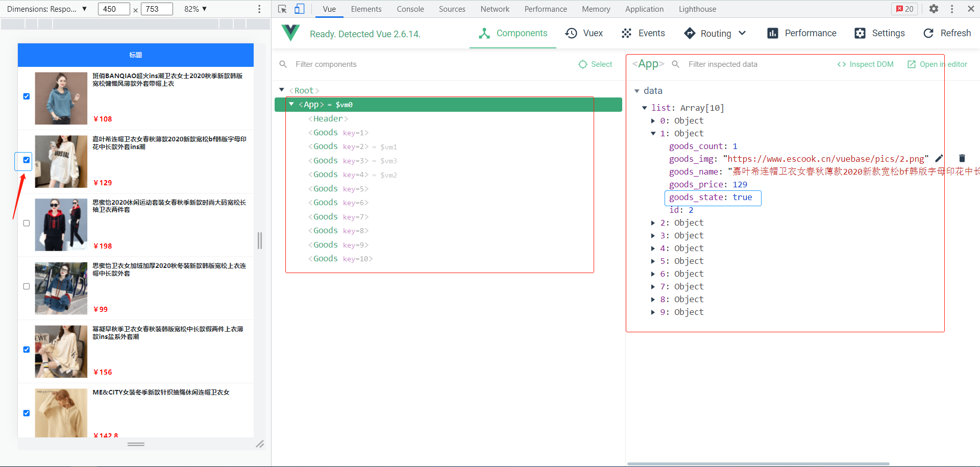Collapse list item 1 Object

[x=653, y=134]
